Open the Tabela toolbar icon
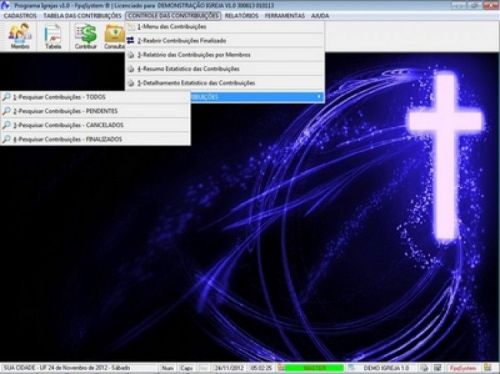This screenshot has width=500, height=374. pos(53,36)
